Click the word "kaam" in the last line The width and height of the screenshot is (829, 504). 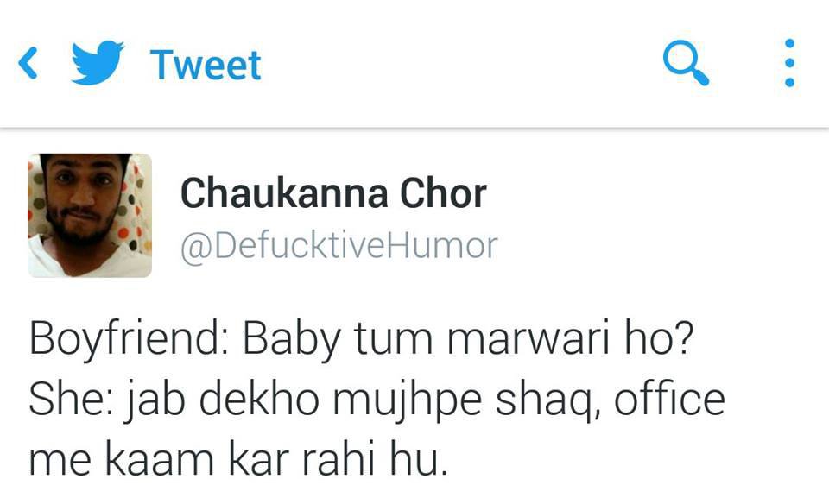click(x=159, y=457)
